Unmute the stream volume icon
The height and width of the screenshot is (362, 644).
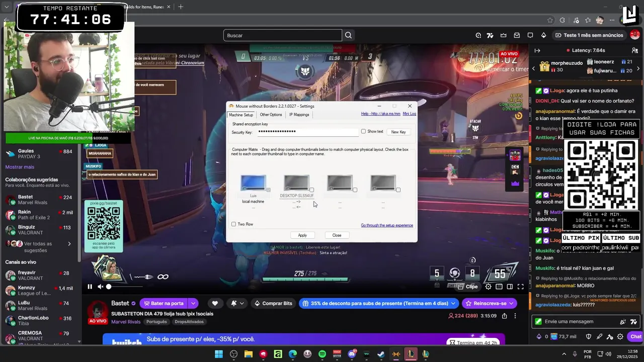(x=100, y=287)
